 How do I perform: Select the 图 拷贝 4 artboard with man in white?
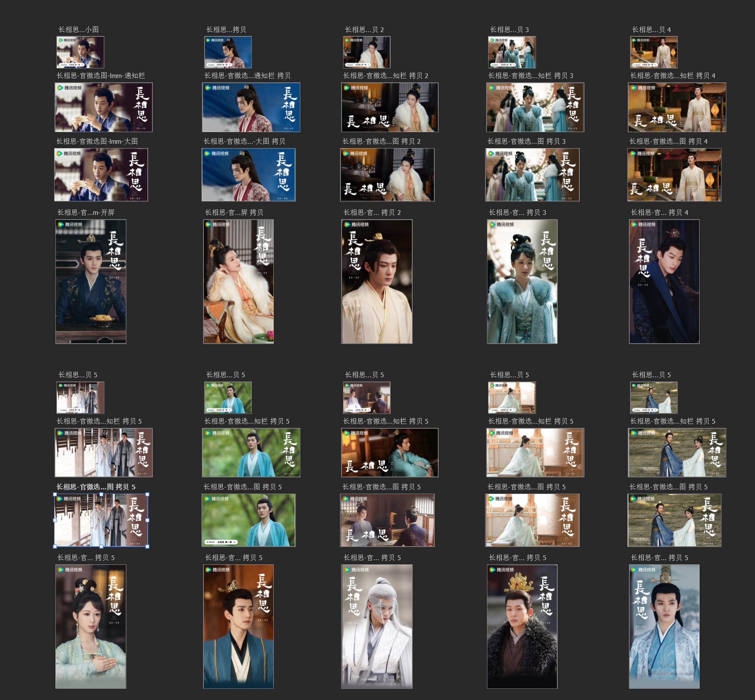pos(674,175)
